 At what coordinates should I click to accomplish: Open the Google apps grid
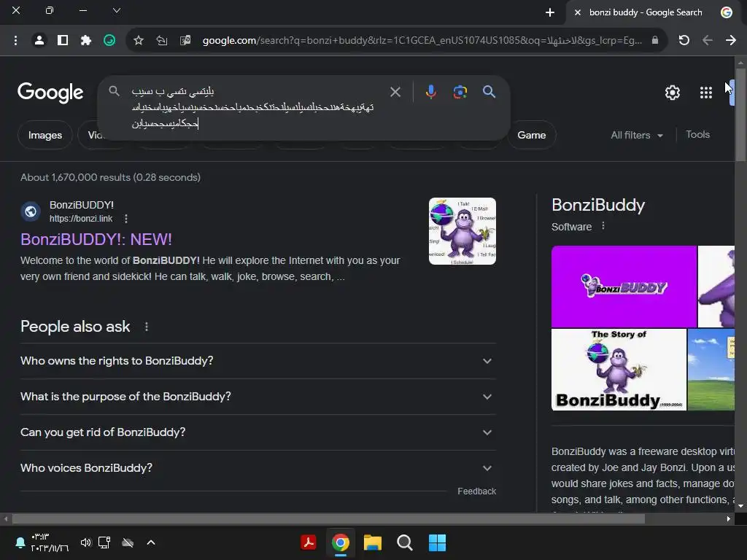(x=705, y=93)
